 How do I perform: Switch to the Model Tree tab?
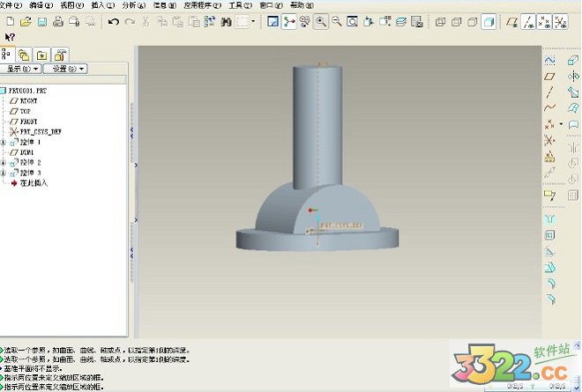point(6,55)
